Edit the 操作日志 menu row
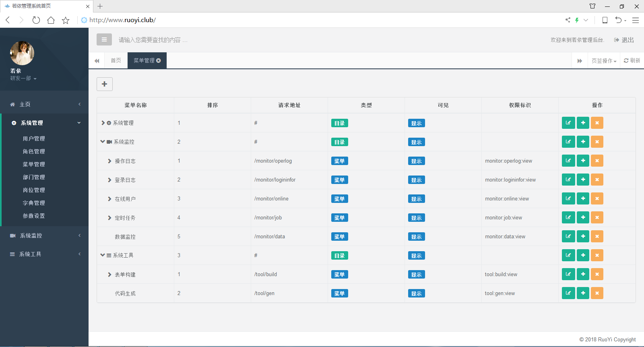The width and height of the screenshot is (644, 347). (568, 161)
